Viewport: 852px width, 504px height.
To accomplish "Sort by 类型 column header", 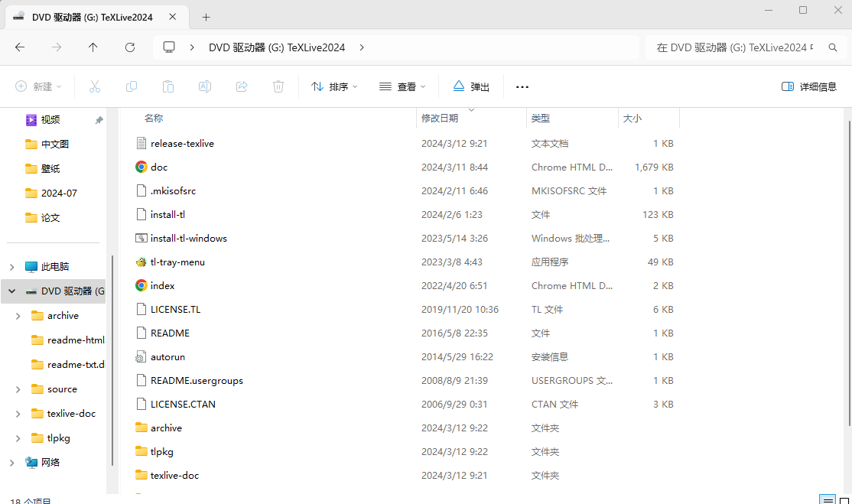I will [541, 118].
